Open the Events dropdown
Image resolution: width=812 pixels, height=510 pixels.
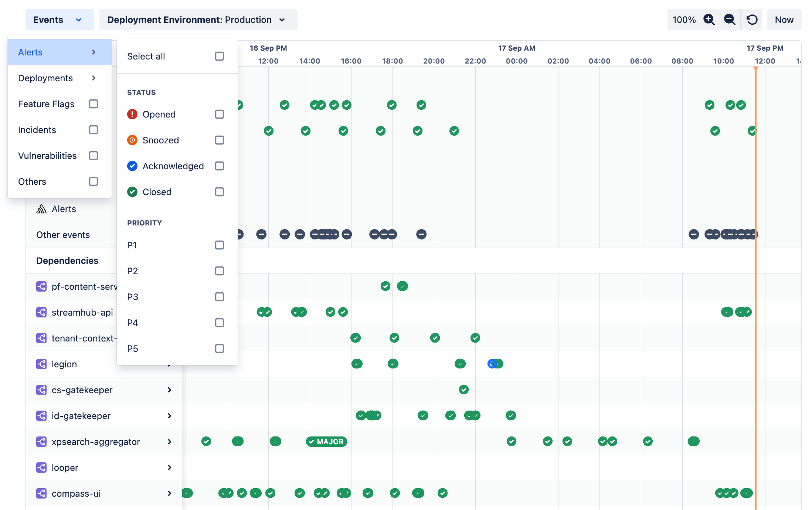pyautogui.click(x=60, y=20)
